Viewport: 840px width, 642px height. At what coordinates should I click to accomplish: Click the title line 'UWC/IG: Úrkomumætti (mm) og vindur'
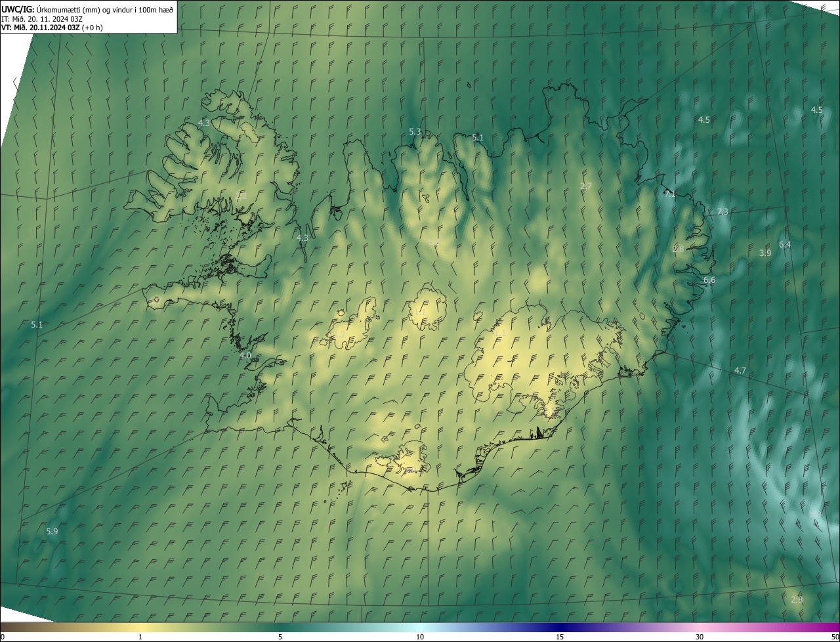click(88, 9)
